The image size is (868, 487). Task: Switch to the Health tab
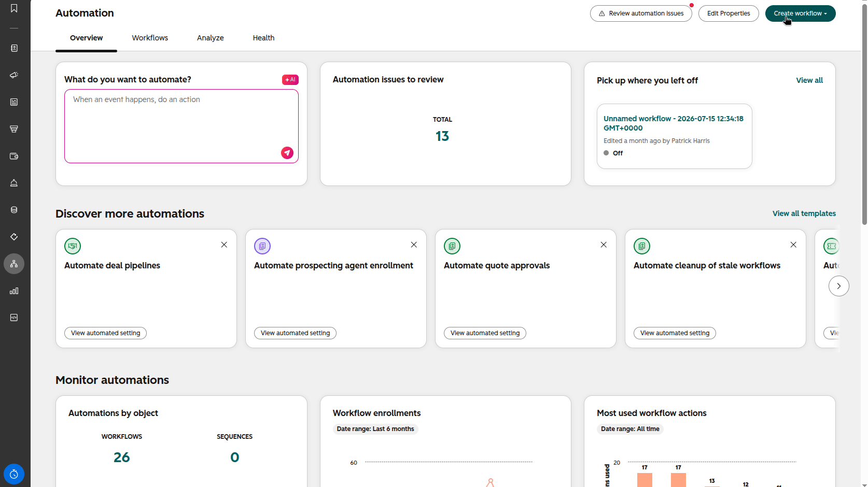(263, 38)
